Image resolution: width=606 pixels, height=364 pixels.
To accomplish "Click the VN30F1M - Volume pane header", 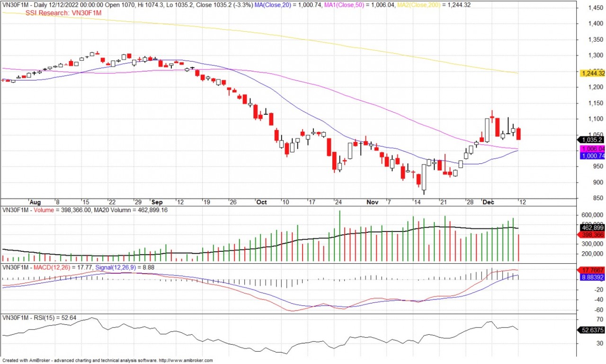I will coord(28,209).
